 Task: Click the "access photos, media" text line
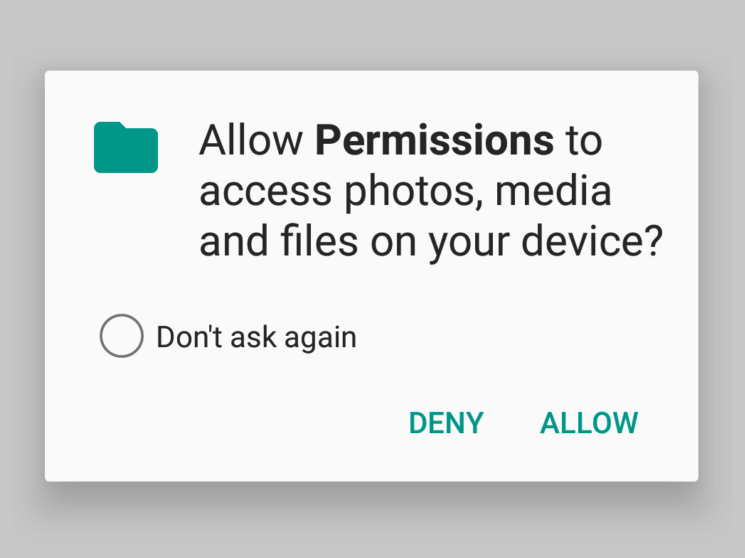point(405,192)
